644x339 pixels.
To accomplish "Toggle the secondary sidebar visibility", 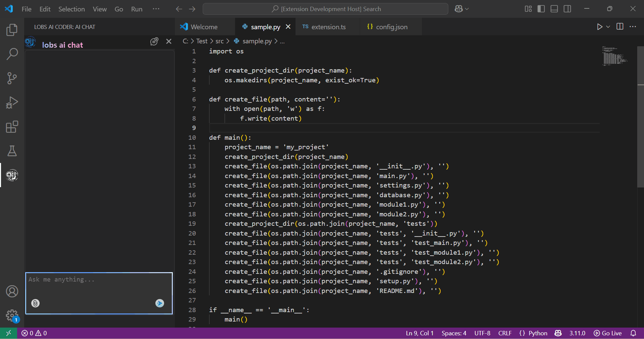I will [x=567, y=9].
